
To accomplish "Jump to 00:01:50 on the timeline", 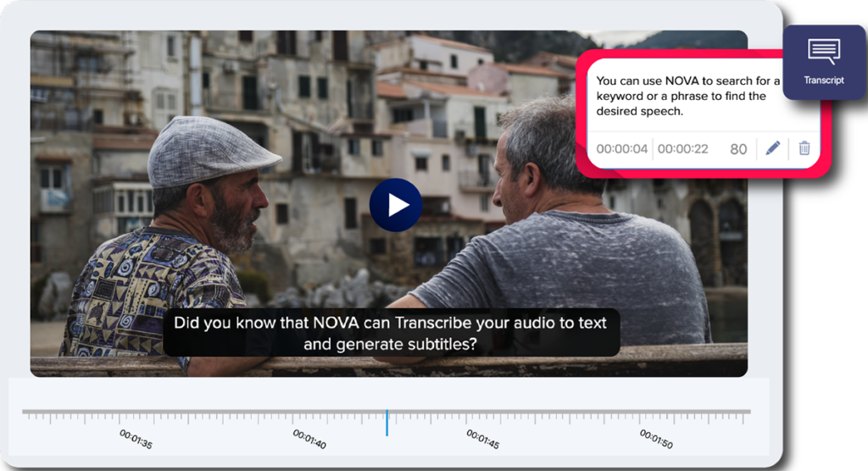I will (656, 439).
